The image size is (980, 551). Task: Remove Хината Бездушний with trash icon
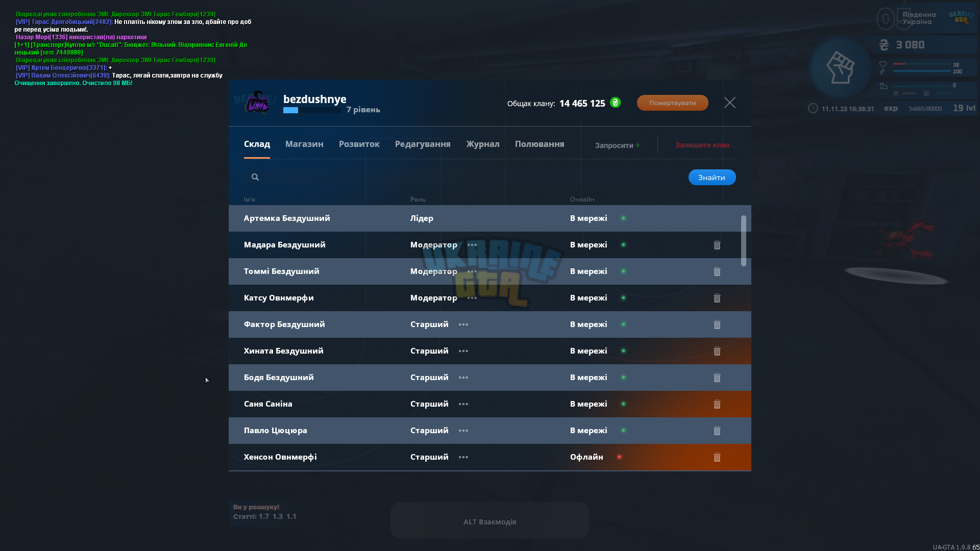pos(717,351)
